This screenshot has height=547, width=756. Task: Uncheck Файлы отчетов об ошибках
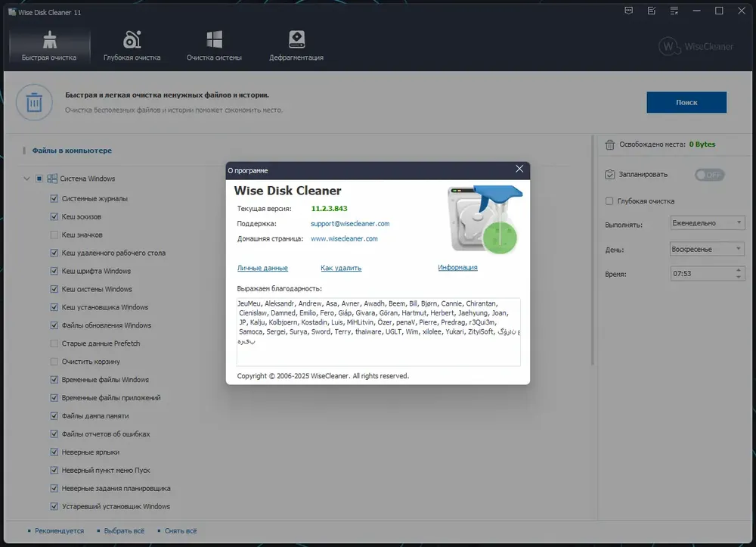tap(54, 434)
